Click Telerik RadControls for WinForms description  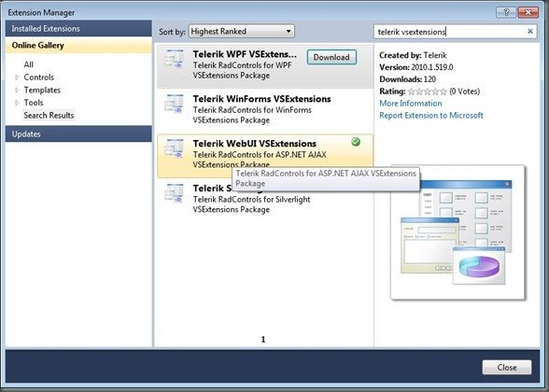pos(252,115)
